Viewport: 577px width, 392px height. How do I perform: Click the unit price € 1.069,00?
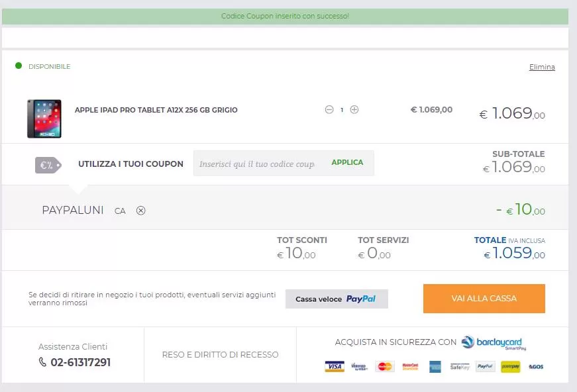(x=431, y=109)
